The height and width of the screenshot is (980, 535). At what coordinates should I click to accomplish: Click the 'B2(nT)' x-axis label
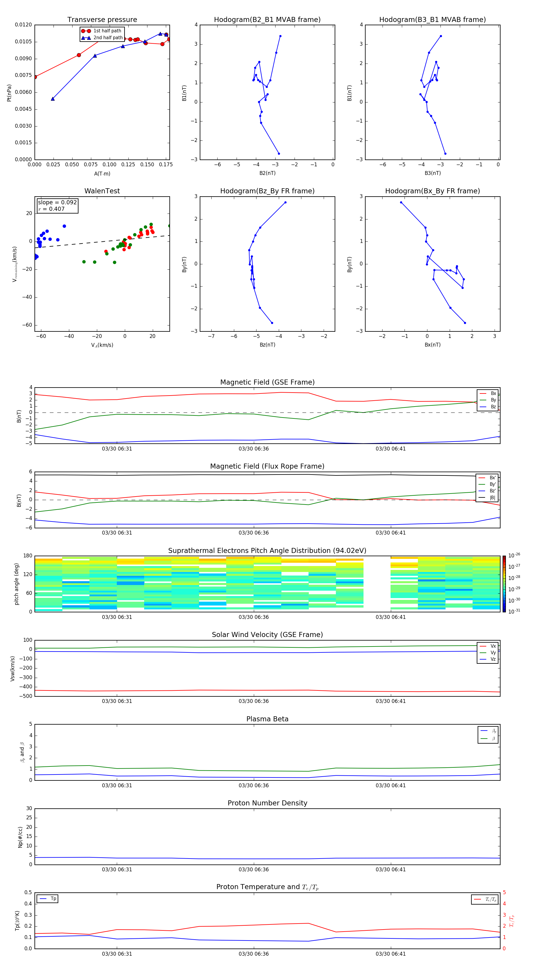coord(267,173)
